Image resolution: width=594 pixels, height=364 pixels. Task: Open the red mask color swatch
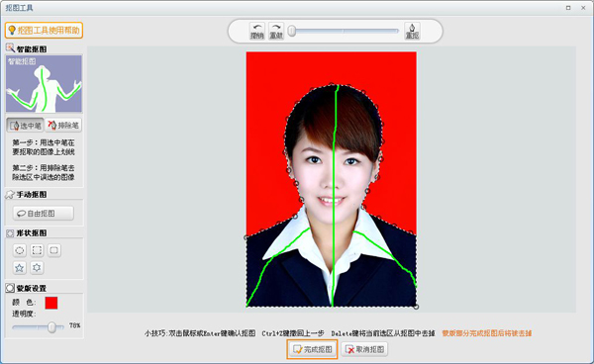click(51, 303)
